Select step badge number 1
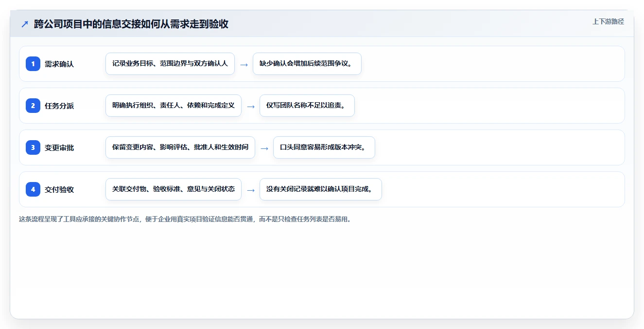Viewport: 644px width, 329px height. [33, 64]
